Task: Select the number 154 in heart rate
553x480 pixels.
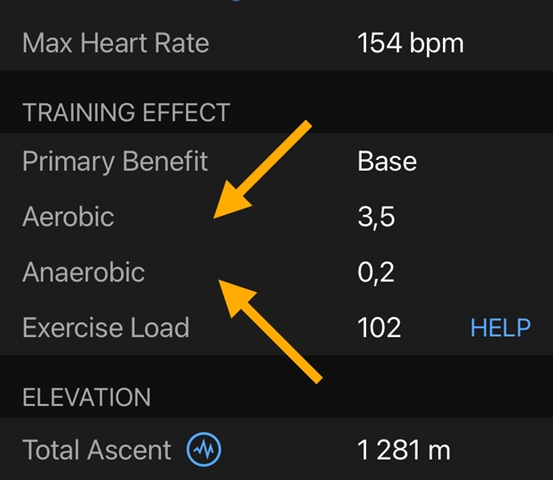Action: pos(379,43)
